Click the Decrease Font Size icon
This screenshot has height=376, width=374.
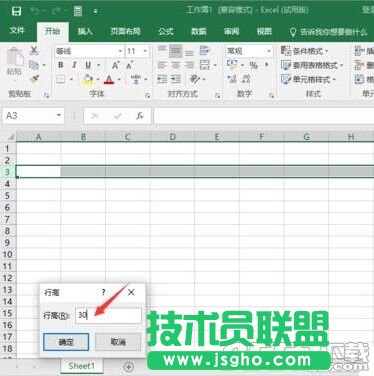click(129, 65)
